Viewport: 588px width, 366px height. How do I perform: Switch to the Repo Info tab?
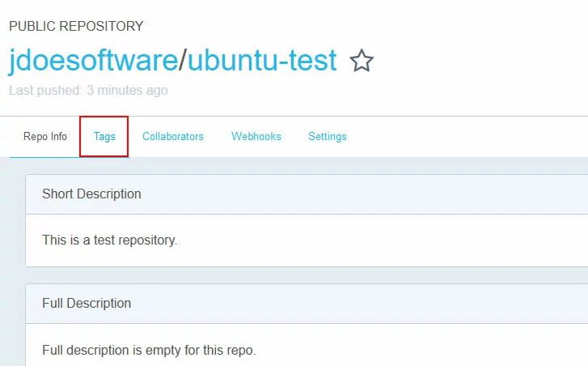[45, 136]
